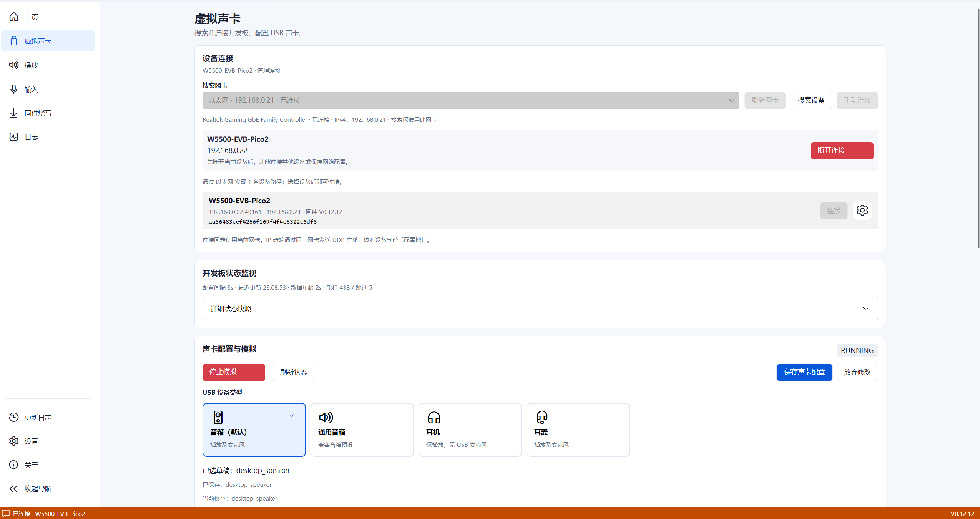Viewport: 980px width, 519px height.
Task: Click the virtual sound card (虚拟声卡) sidebar icon
Action: [x=14, y=41]
